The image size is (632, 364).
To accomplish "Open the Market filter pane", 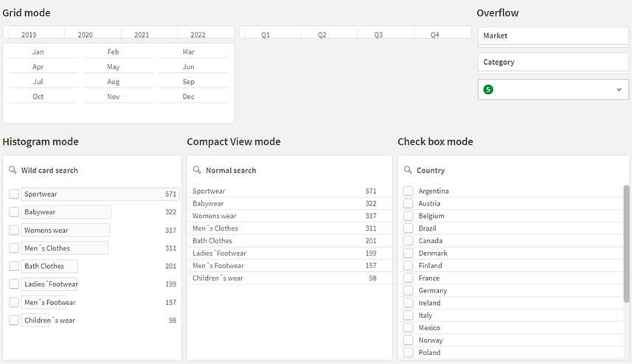I will [x=553, y=36].
